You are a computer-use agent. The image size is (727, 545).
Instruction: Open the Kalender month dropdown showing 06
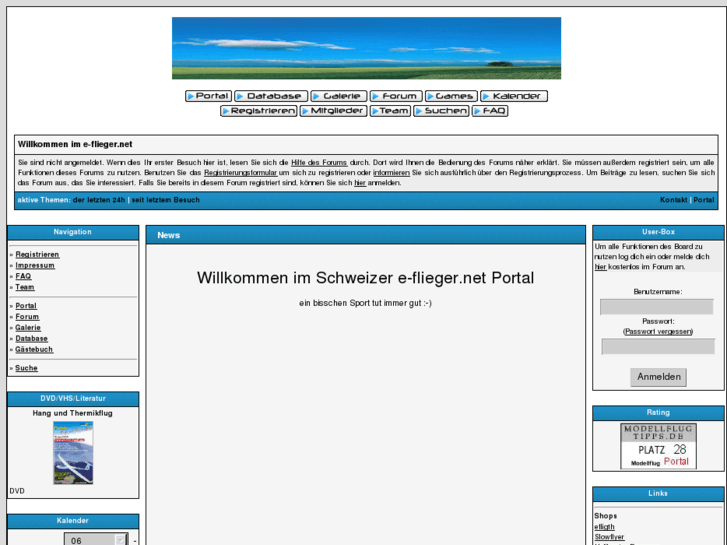96,540
